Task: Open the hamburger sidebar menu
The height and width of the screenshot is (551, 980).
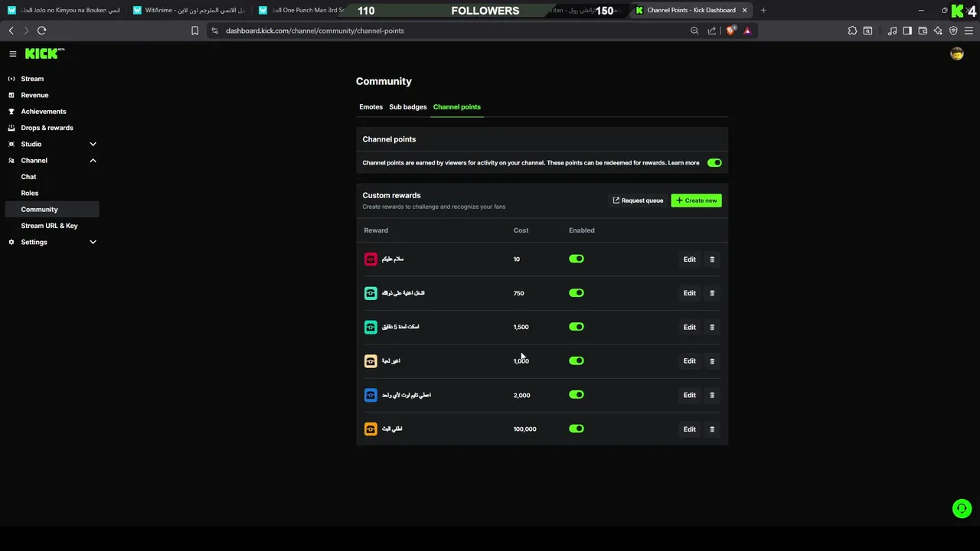Action: coord(13,54)
